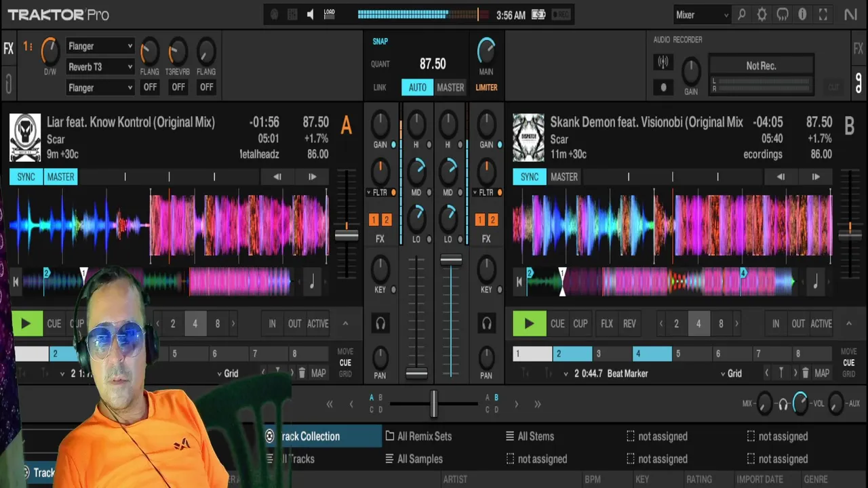Click the crossfader handle
This screenshot has height=488, width=868.
click(x=433, y=403)
